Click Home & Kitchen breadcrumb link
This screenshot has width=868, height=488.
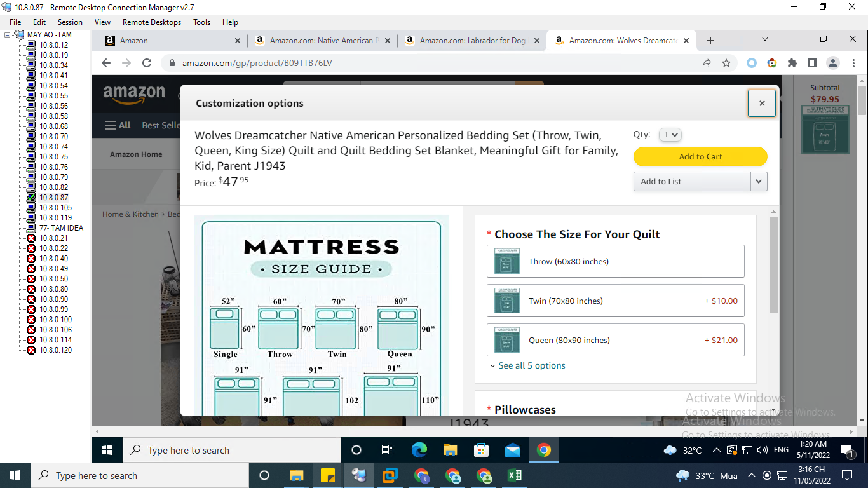click(130, 214)
